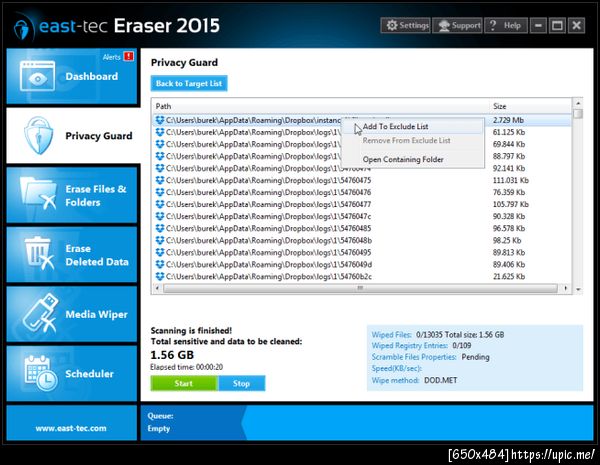Click the red Alerts exclamation badge
This screenshot has width=600, height=465.
pos(129,56)
